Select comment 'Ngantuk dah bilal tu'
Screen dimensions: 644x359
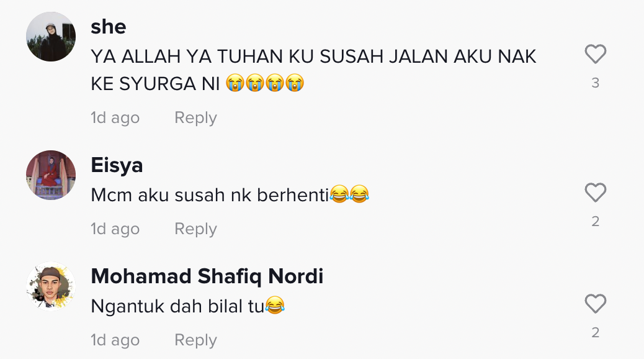click(x=178, y=306)
